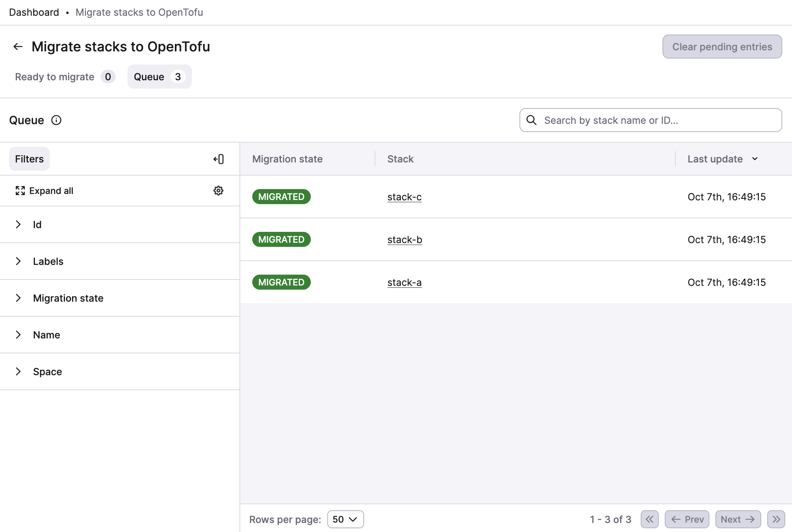Click the Stack column header
Screen dimensions: 792x532
click(x=401, y=159)
